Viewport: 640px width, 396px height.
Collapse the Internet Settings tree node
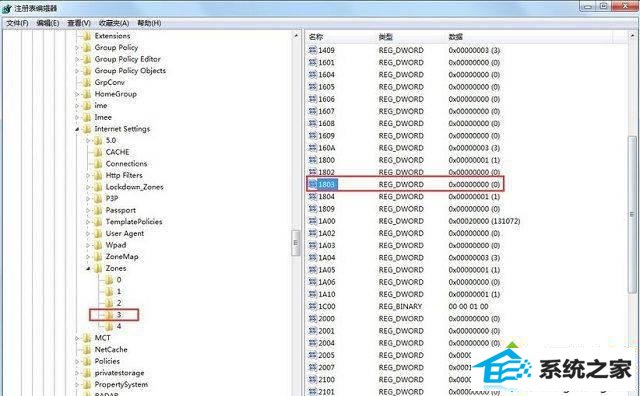pyautogui.click(x=77, y=129)
